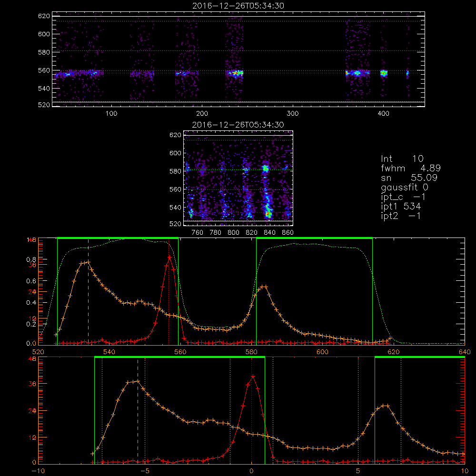Click the red curve peak at 0 in the bottom plot

(253, 377)
